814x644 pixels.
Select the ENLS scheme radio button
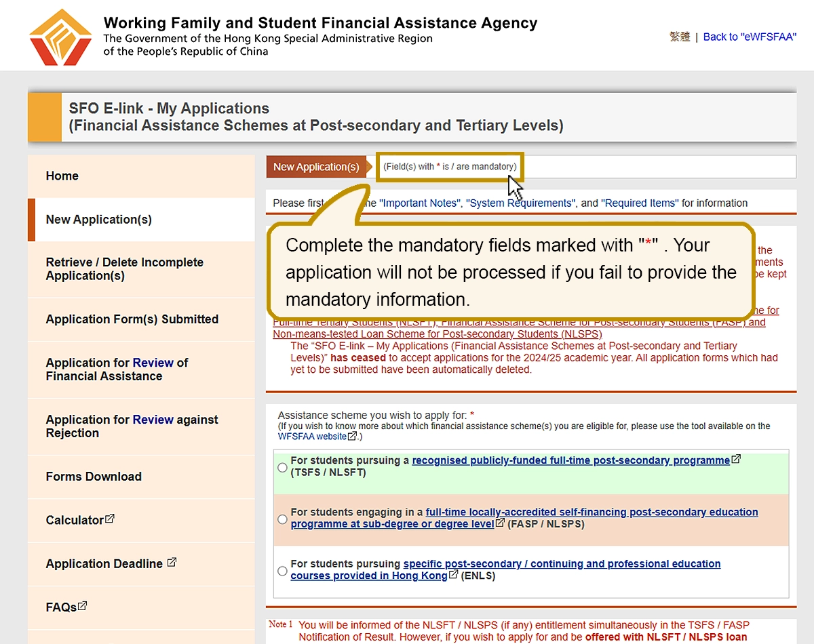coord(282,571)
